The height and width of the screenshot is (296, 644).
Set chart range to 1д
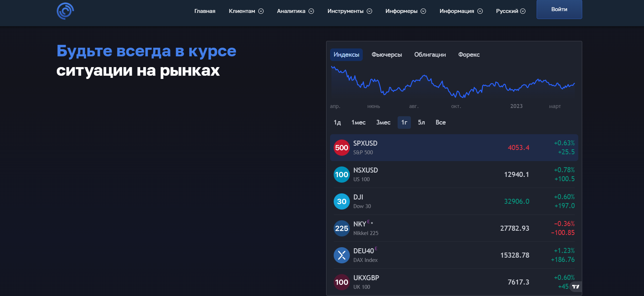[x=337, y=122]
